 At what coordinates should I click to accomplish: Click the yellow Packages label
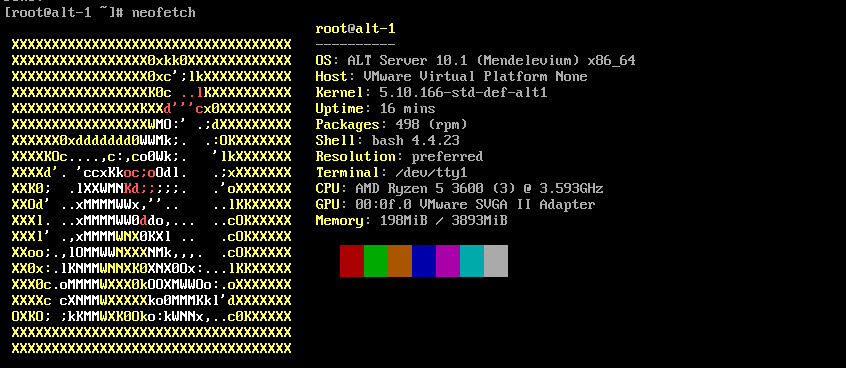[x=347, y=125]
